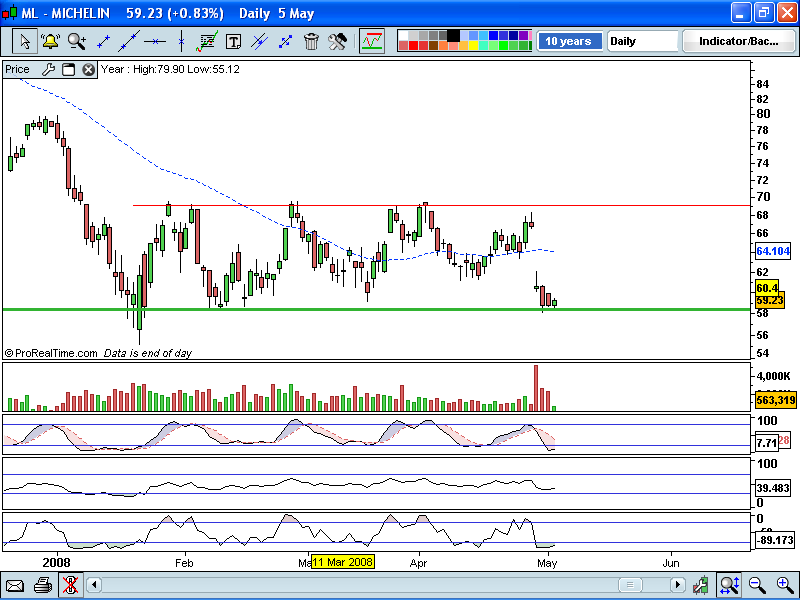Click the blue 64.104 moving average value
This screenshot has width=800, height=600.
773,251
